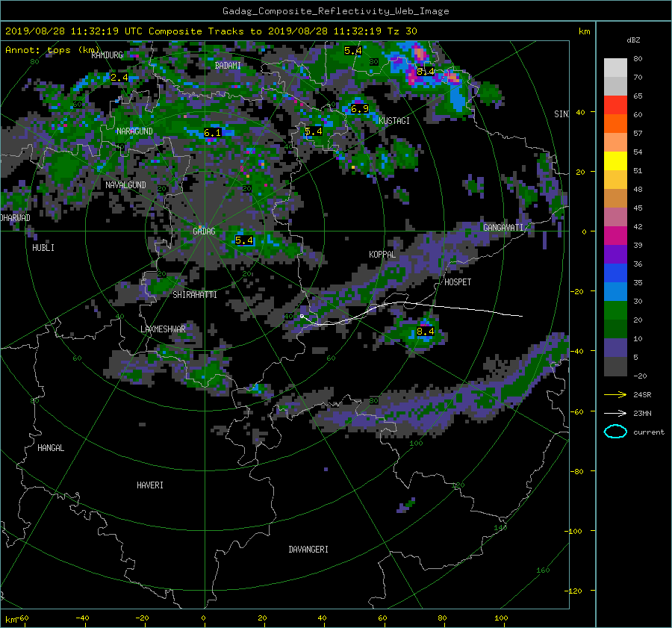Click the BADAMI town label
The image size is (672, 628).
[x=228, y=66]
